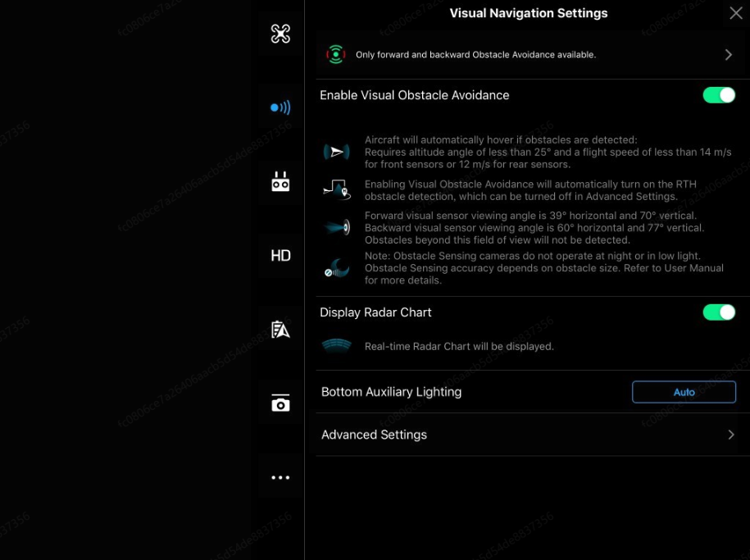
Task: Open Aircraft settings via the drone icon
Action: tap(280, 34)
